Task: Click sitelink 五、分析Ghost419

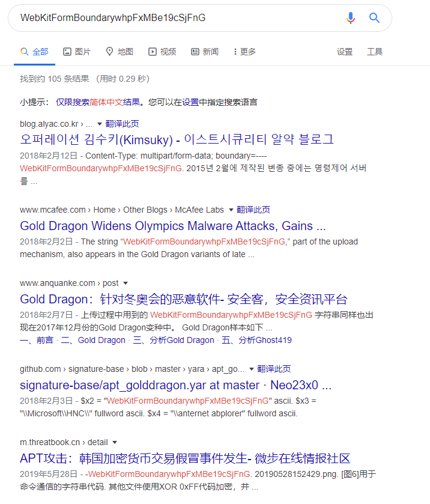Action: (257, 340)
